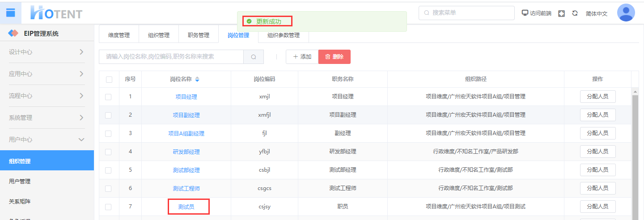Click the Hotent logo
644x220 pixels.
[x=56, y=13]
